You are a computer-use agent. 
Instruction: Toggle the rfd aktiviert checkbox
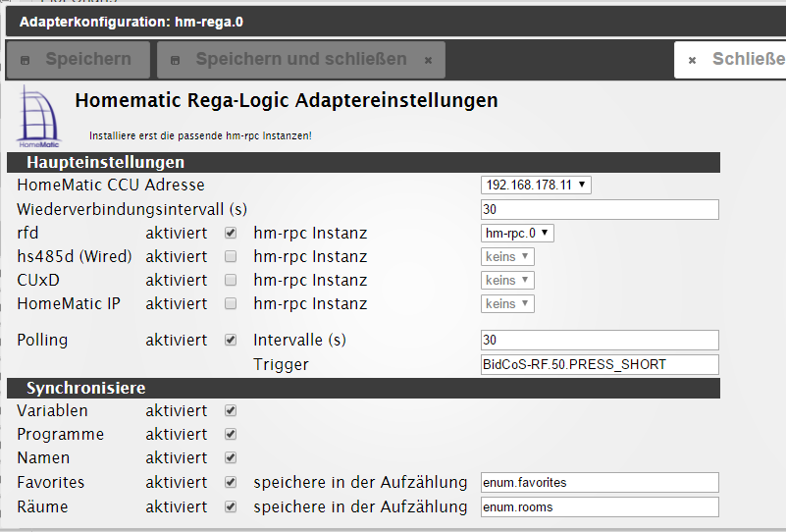(231, 234)
